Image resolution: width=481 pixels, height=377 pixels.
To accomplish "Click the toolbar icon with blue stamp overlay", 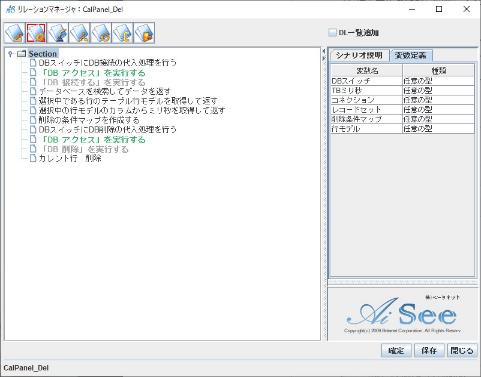I will (x=58, y=33).
